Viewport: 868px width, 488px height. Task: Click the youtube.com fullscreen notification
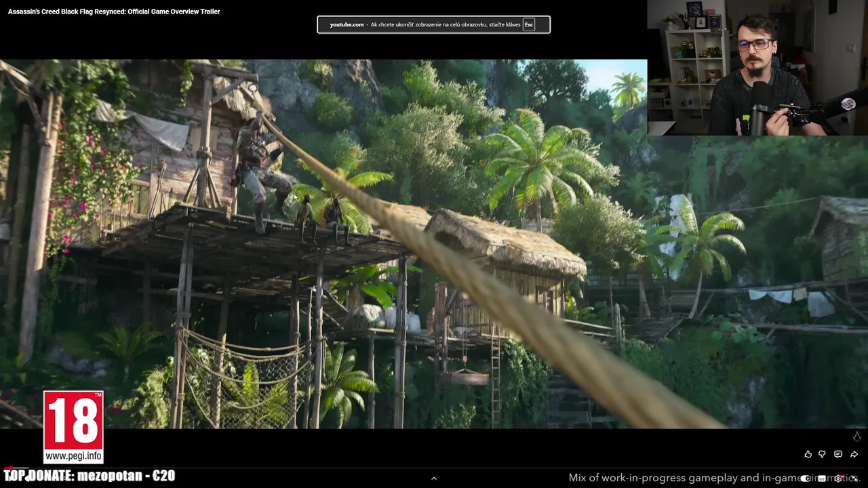[434, 24]
